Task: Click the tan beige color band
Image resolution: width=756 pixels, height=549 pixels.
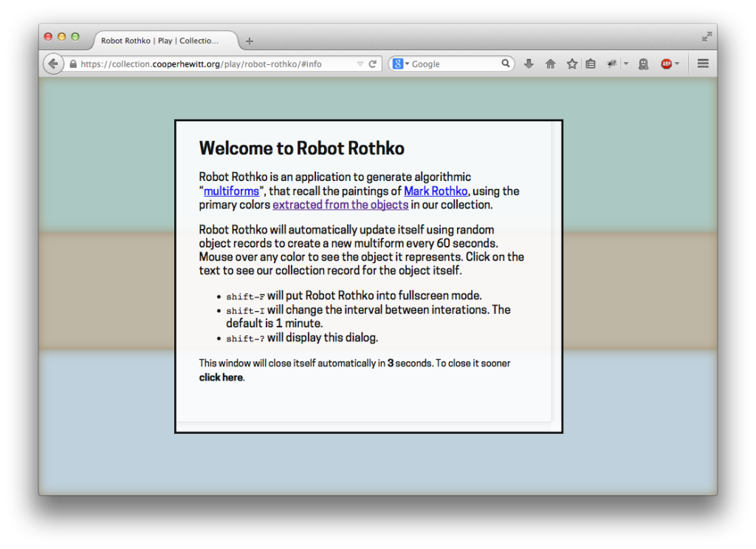Action: click(106, 291)
